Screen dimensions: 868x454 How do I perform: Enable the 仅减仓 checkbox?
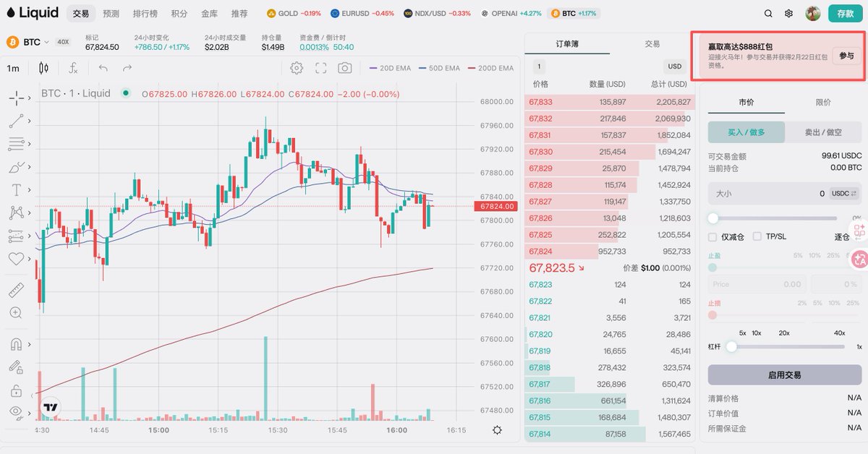pyautogui.click(x=712, y=236)
